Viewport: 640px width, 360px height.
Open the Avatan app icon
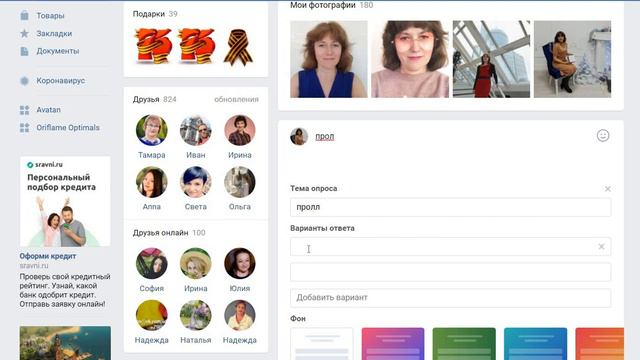tap(24, 110)
